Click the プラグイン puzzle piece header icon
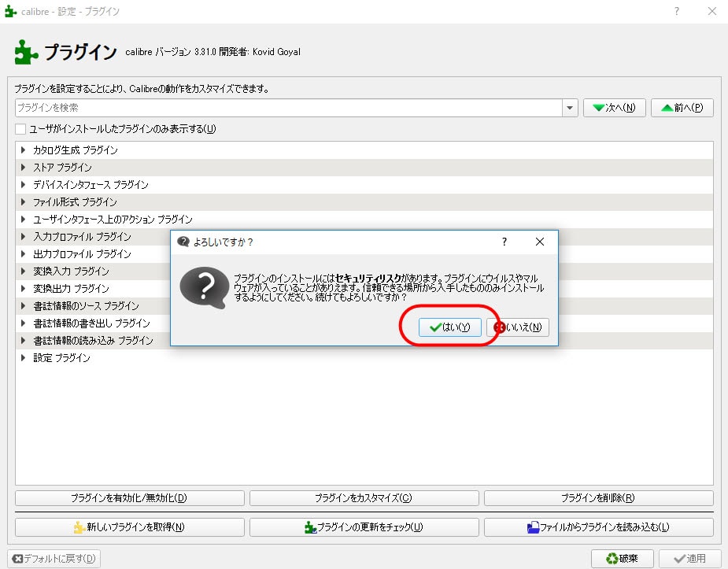728x569 pixels. [x=26, y=52]
